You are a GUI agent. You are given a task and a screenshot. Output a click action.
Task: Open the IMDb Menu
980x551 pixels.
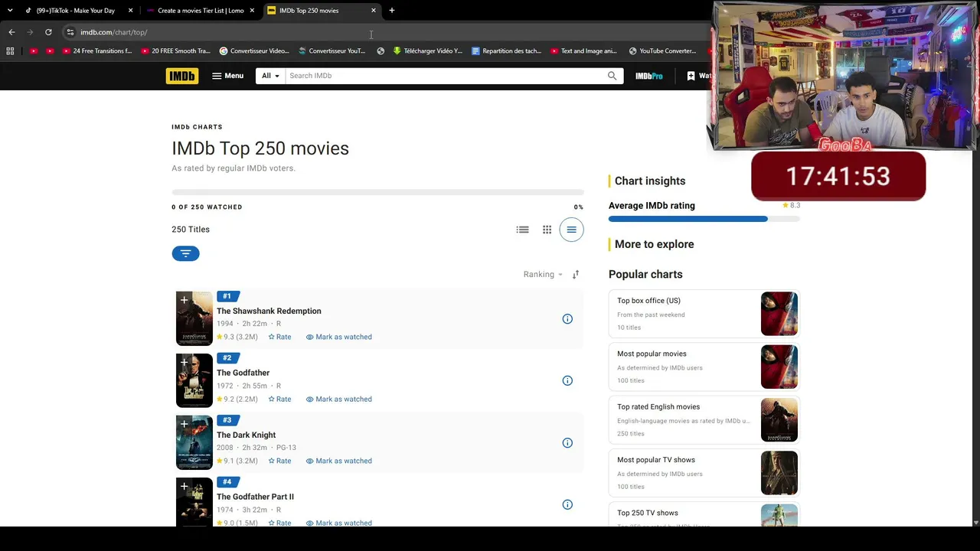[x=227, y=76]
